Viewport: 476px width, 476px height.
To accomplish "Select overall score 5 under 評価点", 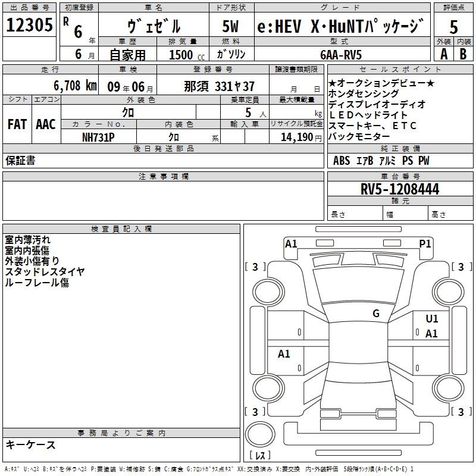I will (453, 27).
